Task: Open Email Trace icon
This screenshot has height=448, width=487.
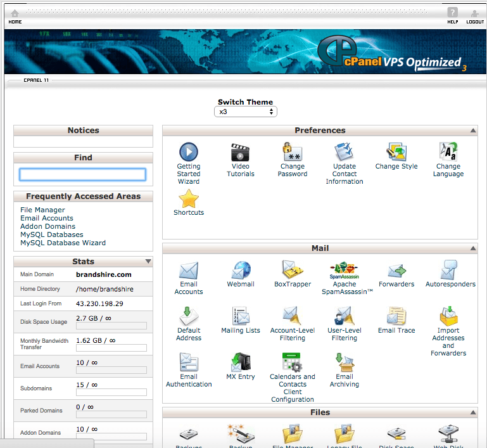Action: point(396,316)
